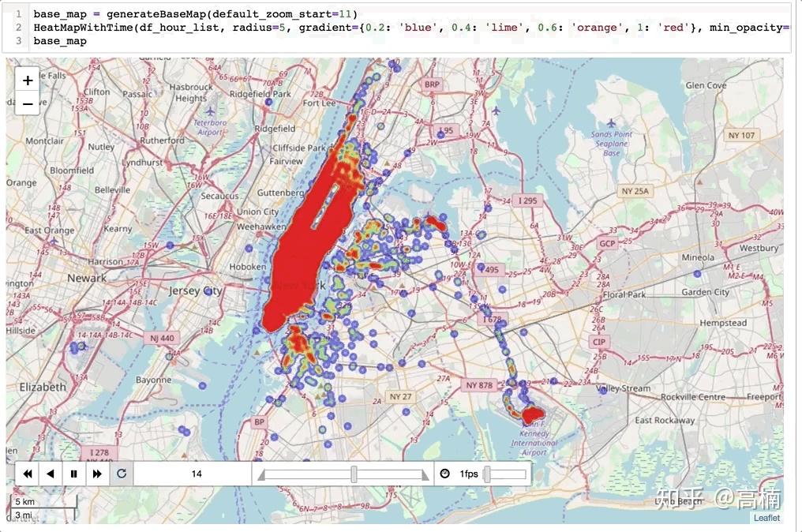Select the timeline scrubber handle
The image size is (802, 532).
pyautogui.click(x=353, y=474)
